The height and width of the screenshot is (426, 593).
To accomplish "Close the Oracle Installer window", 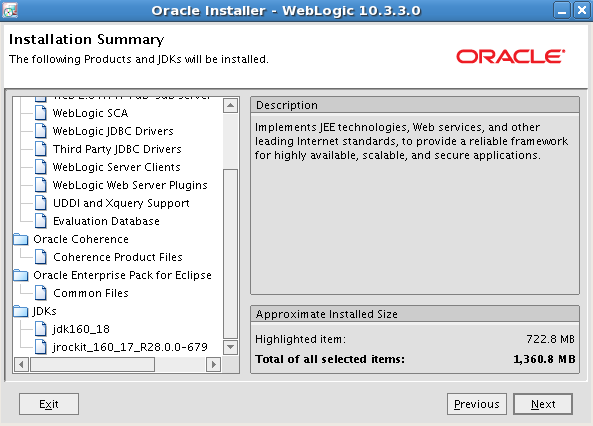I will tap(582, 11).
